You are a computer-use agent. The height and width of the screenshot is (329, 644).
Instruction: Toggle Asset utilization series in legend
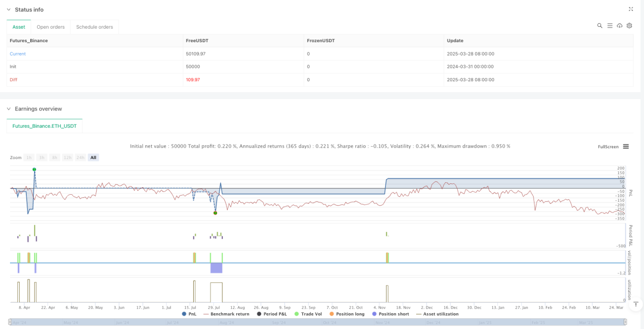click(437, 314)
